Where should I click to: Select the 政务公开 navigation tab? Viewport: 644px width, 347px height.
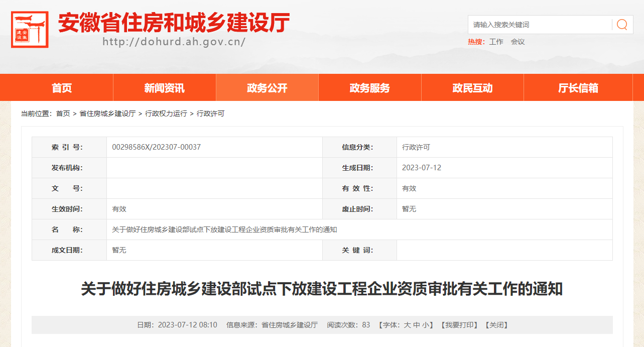[267, 88]
